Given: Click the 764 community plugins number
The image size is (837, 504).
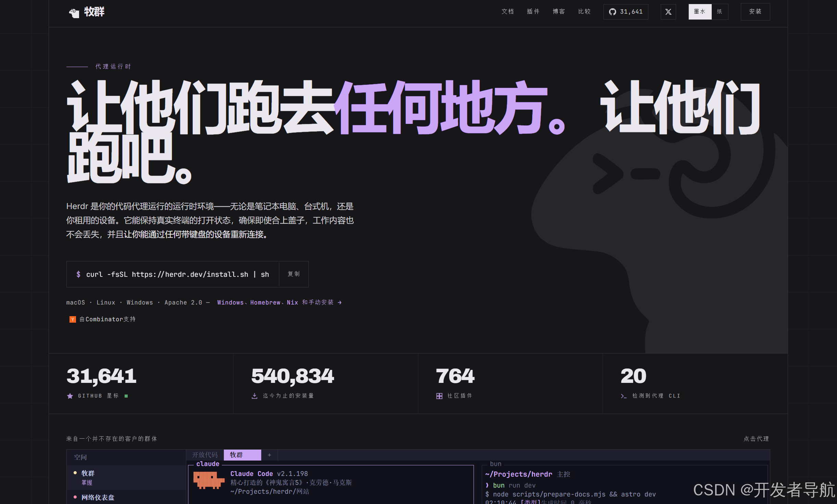Looking at the screenshot, I should point(455,376).
